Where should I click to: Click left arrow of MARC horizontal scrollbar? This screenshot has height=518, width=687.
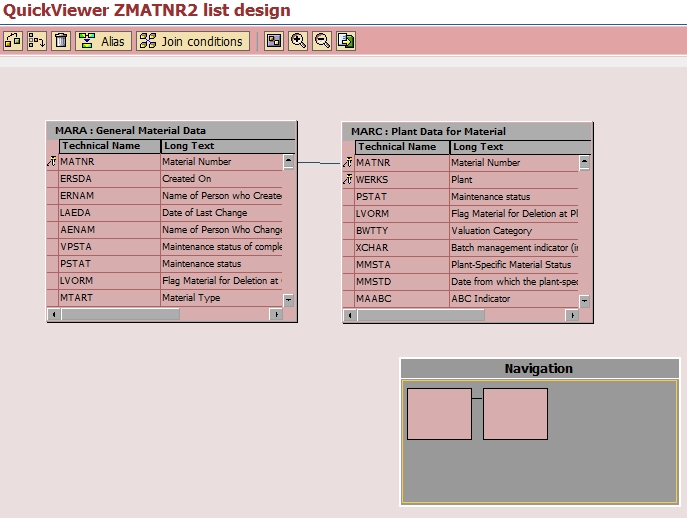(350, 315)
